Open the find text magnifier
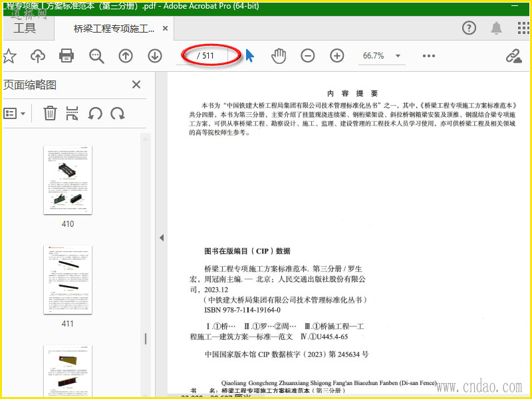The height and width of the screenshot is (399, 532). click(x=96, y=56)
